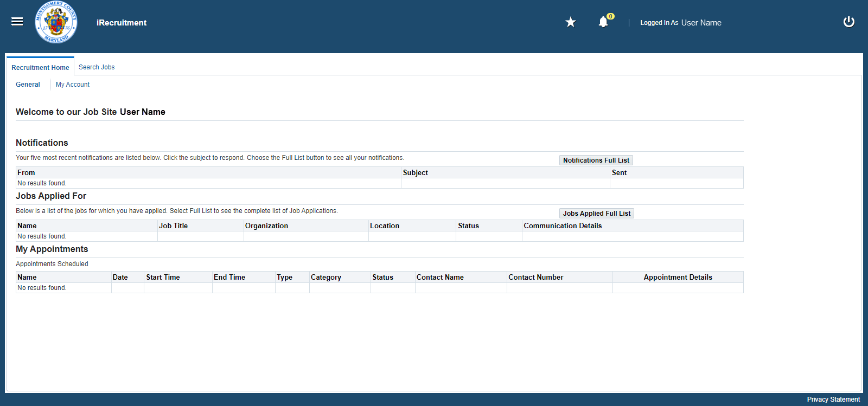Open the Privacy Statement link

click(x=833, y=399)
